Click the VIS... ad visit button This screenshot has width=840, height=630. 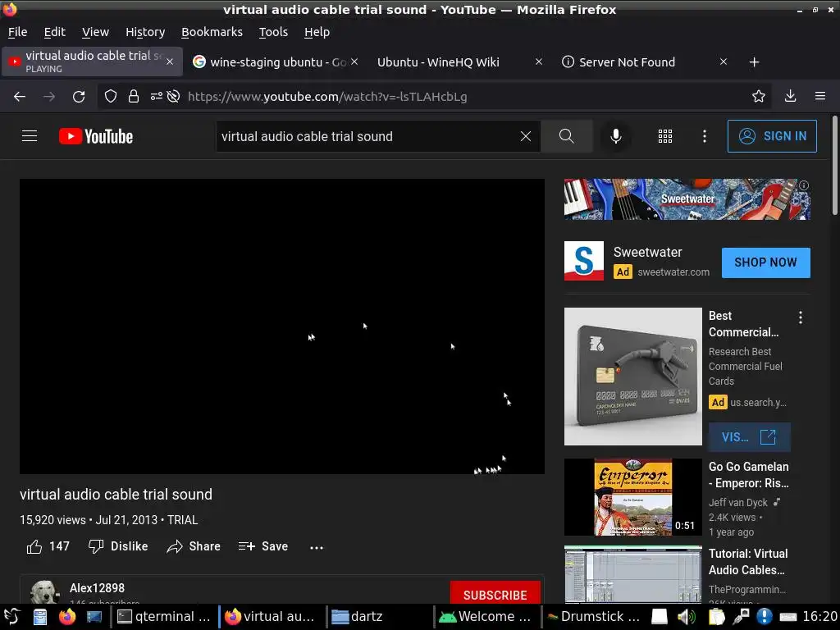(750, 437)
